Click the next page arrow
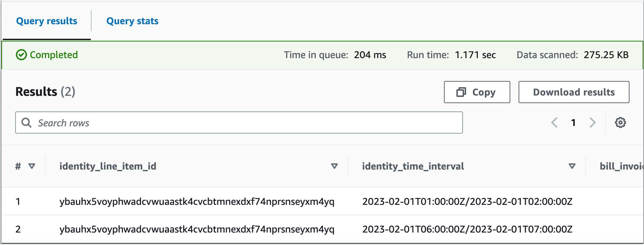 point(593,122)
